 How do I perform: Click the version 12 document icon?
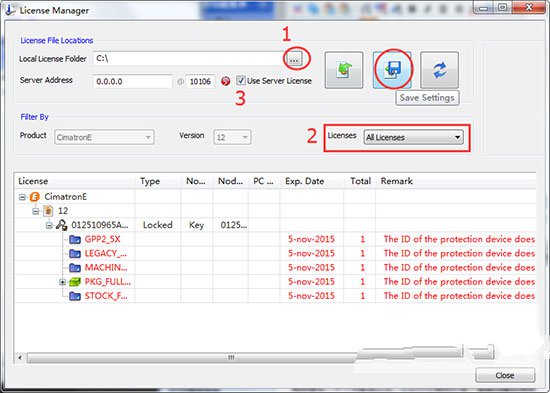[48, 211]
